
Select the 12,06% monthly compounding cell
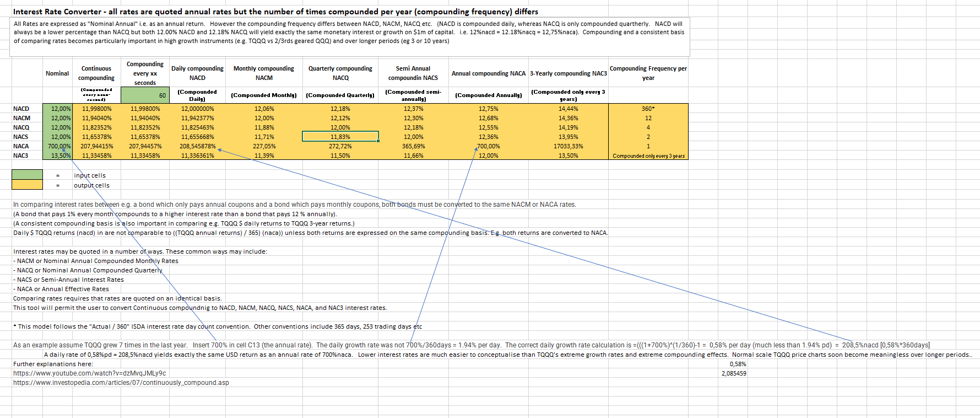(264, 109)
